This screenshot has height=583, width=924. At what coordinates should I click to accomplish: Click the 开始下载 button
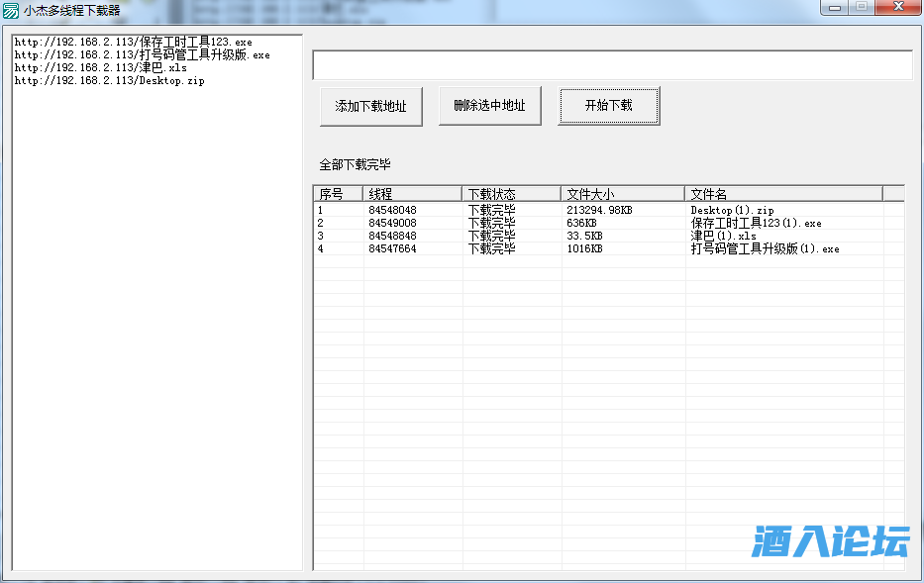(608, 106)
